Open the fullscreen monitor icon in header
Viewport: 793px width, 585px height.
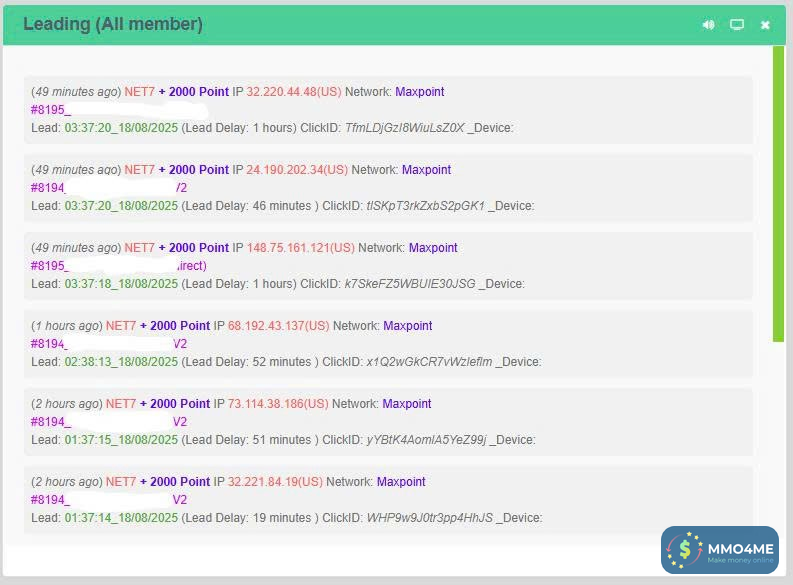coord(737,25)
